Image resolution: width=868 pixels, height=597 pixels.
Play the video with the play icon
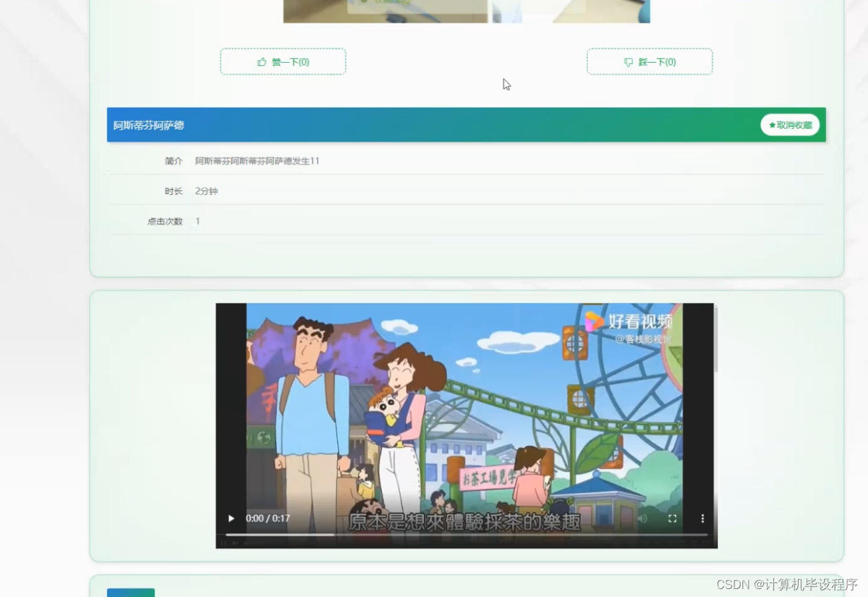click(231, 518)
